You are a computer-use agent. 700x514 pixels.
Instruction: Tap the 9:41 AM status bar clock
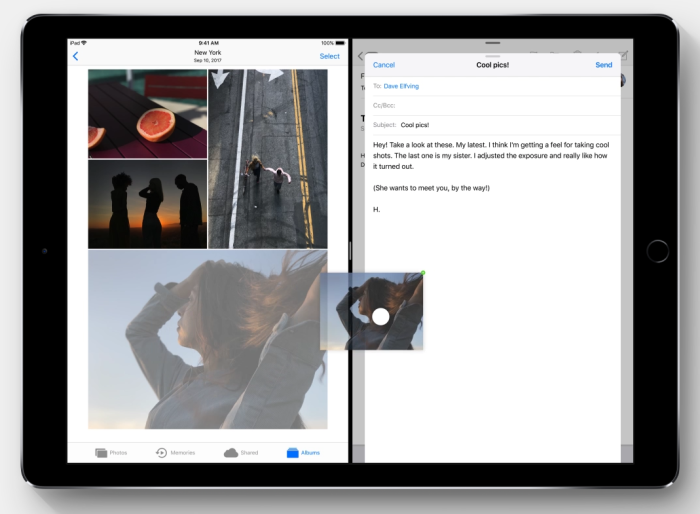click(x=208, y=43)
